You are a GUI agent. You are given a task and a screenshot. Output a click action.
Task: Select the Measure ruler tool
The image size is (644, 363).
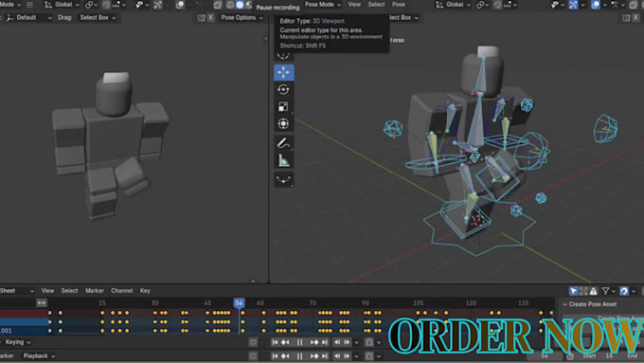pos(283,160)
